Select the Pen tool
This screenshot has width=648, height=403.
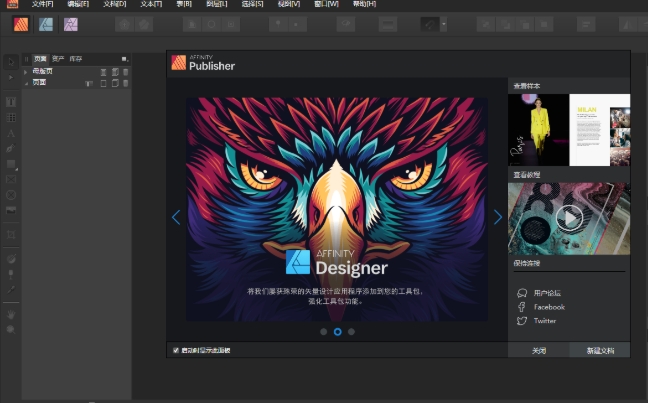point(11,148)
